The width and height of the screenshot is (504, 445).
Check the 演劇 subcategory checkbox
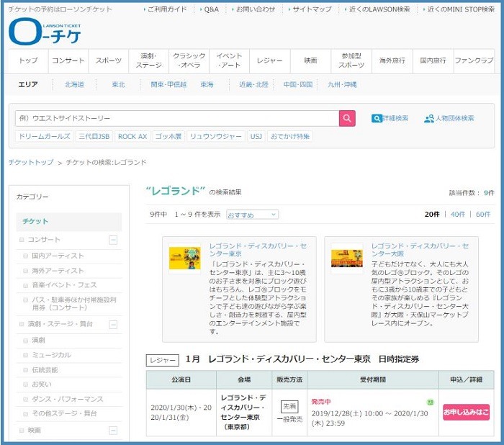[x=26, y=341]
